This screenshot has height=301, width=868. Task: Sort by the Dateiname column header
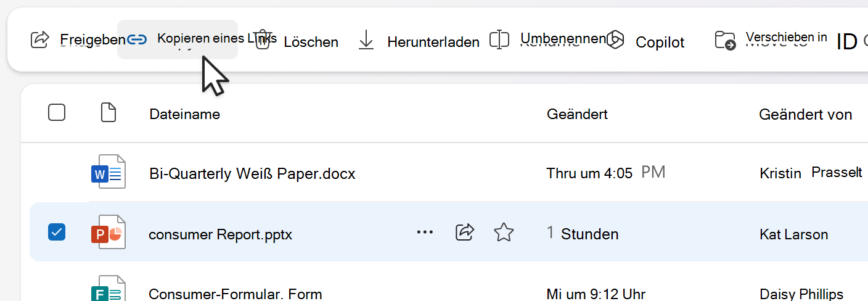[185, 114]
